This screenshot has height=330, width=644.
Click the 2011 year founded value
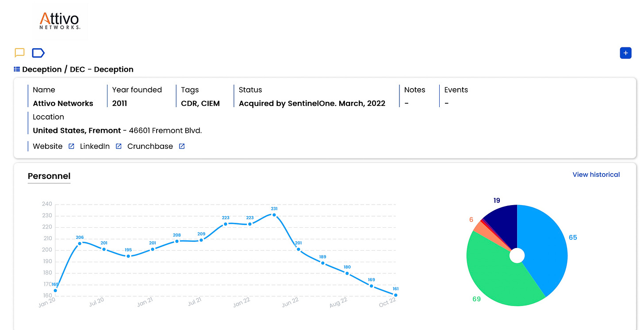click(119, 104)
